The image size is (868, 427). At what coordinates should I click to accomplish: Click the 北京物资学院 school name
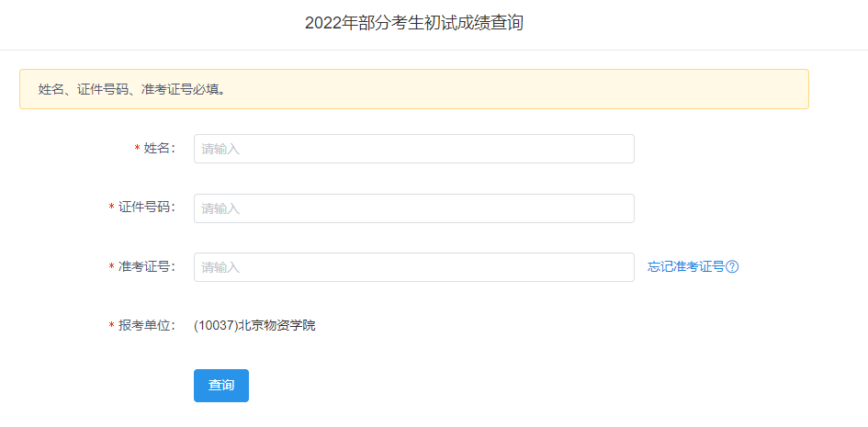(x=276, y=325)
